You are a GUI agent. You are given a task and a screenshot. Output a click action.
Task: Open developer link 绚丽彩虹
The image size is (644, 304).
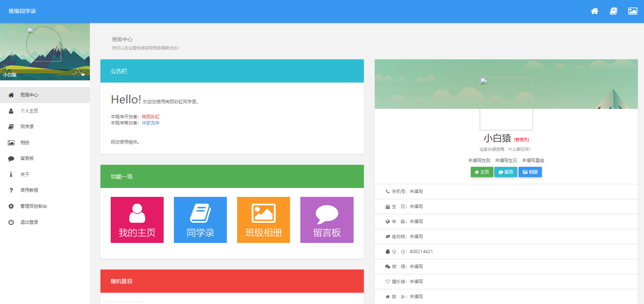(x=151, y=117)
